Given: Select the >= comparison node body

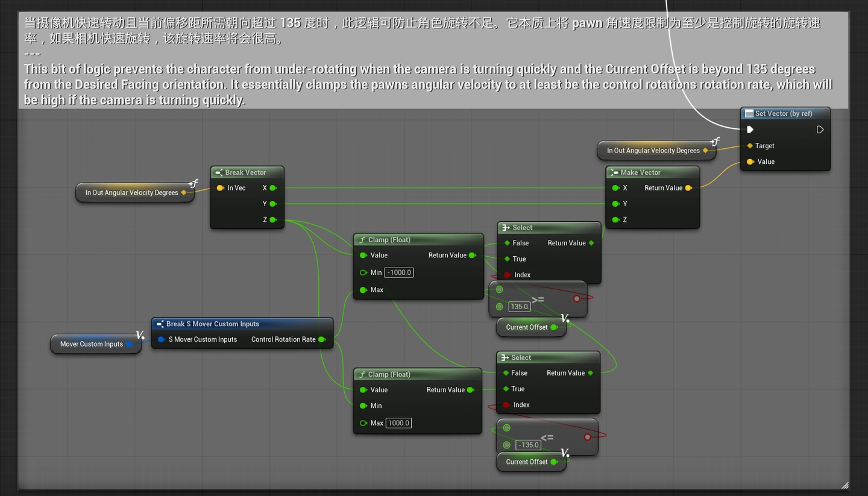Looking at the screenshot, I should pos(538,299).
